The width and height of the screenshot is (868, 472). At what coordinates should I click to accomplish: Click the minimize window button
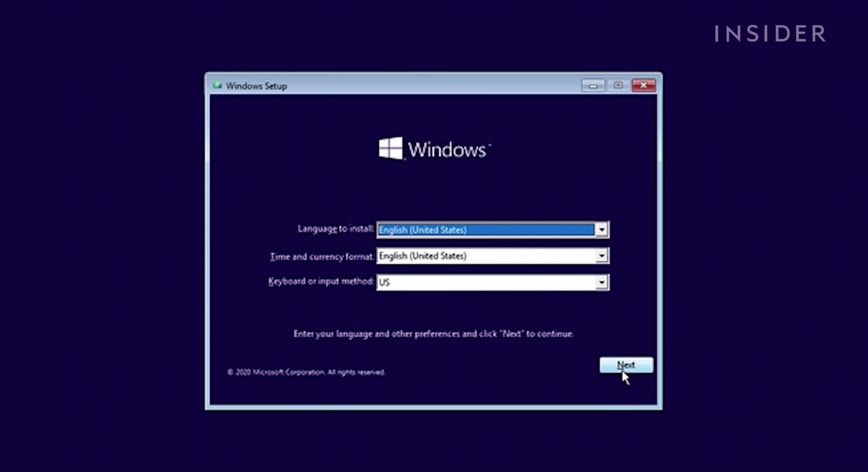[x=593, y=85]
